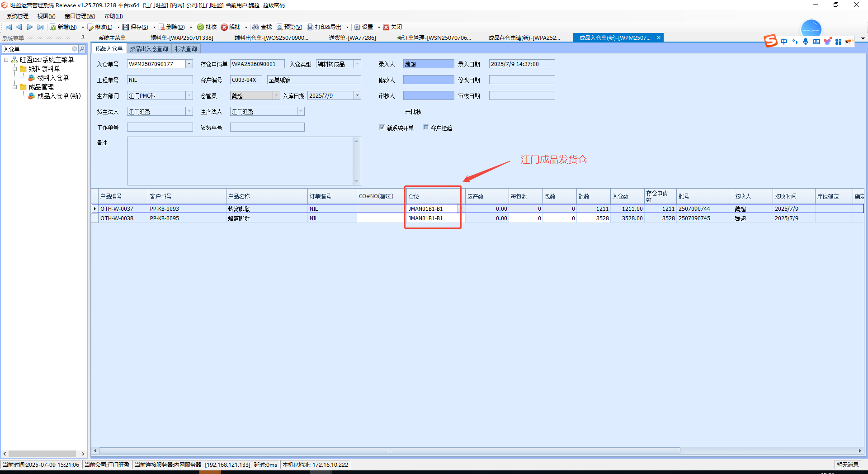The height and width of the screenshot is (474, 868).
Task: Collapse 纸料领料单 tree node
Action: pos(14,69)
